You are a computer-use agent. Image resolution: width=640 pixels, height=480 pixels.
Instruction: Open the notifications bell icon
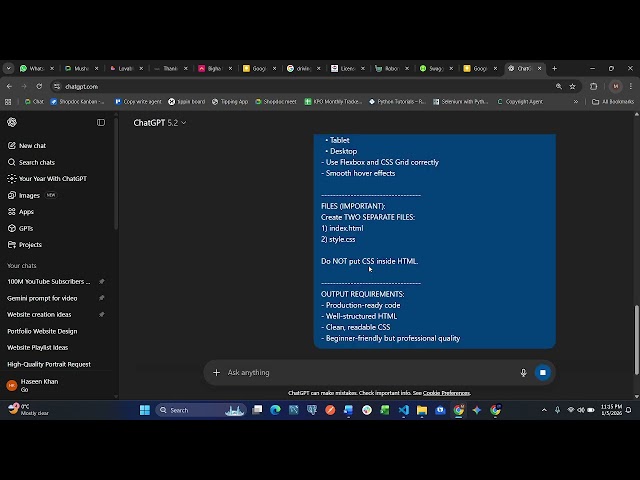[629, 410]
